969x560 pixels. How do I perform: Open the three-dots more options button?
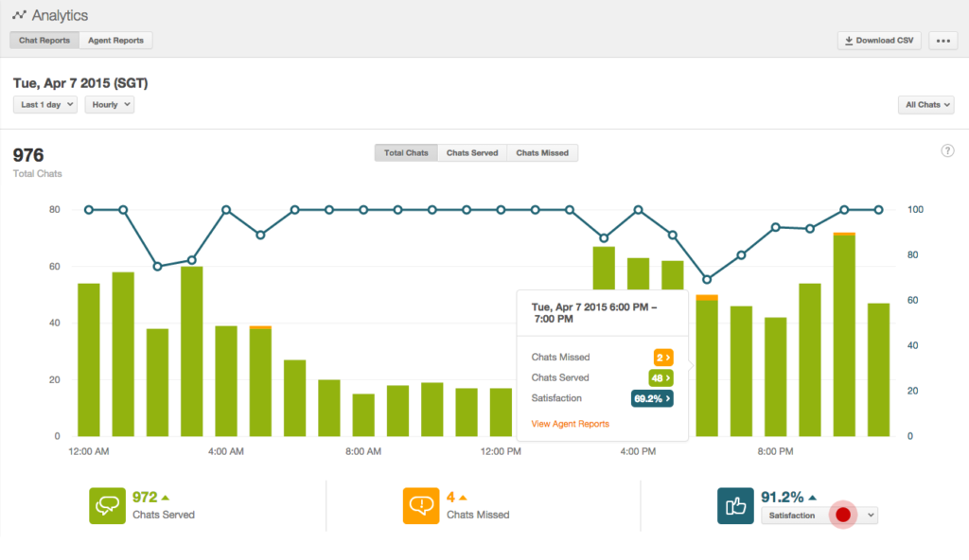(x=943, y=41)
